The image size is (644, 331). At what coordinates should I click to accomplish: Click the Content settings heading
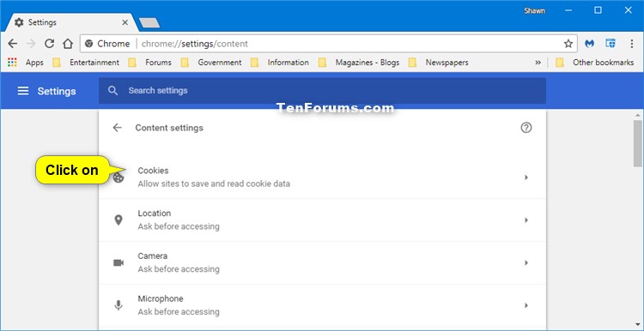tap(169, 128)
